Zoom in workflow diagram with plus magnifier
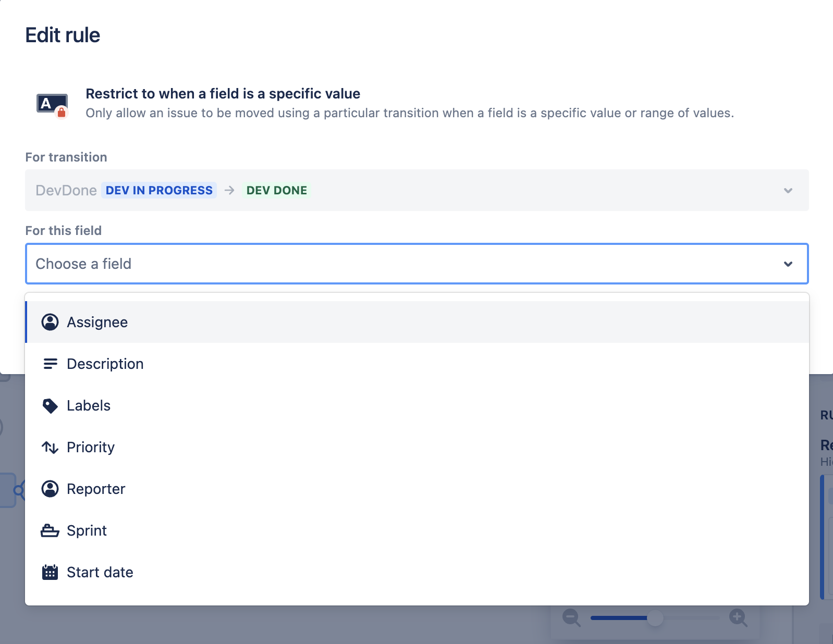The width and height of the screenshot is (833, 644). [x=739, y=618]
